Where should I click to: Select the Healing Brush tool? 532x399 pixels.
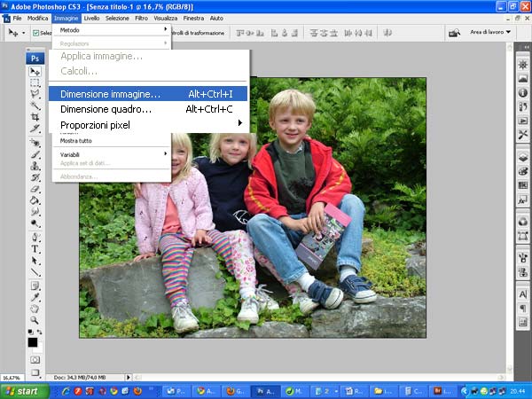coord(35,143)
